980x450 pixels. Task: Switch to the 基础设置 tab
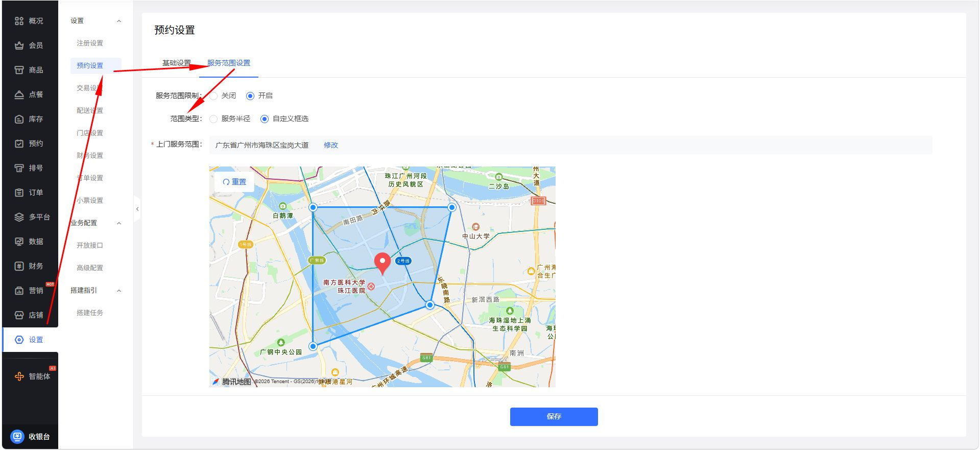click(177, 63)
